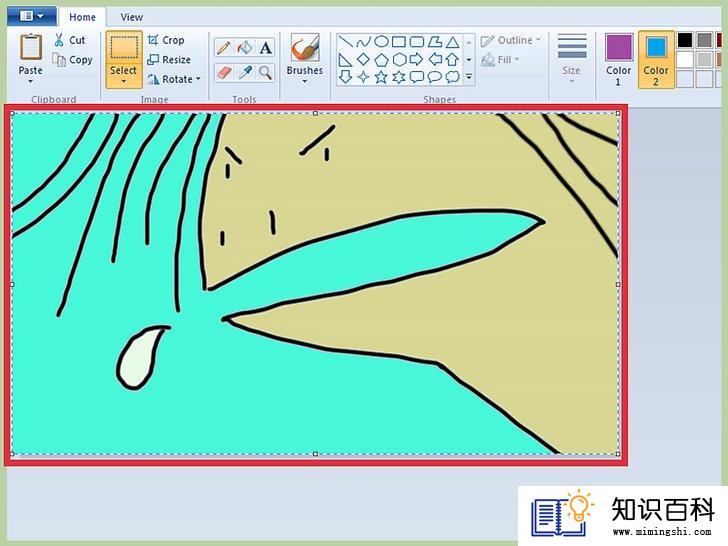Viewport: 728px width, 546px height.
Task: Open the Resize dialog
Action: click(169, 59)
